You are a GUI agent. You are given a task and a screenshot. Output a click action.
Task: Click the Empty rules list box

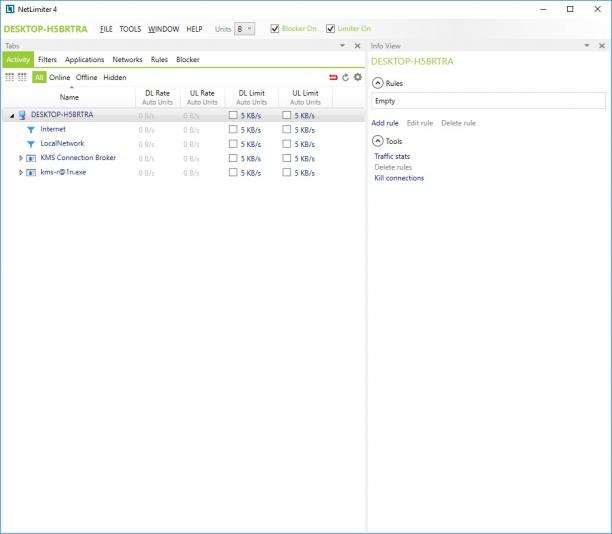pyautogui.click(x=488, y=101)
